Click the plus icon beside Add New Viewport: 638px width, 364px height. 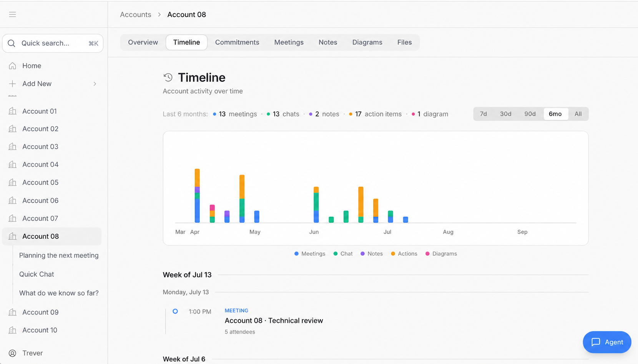12,84
